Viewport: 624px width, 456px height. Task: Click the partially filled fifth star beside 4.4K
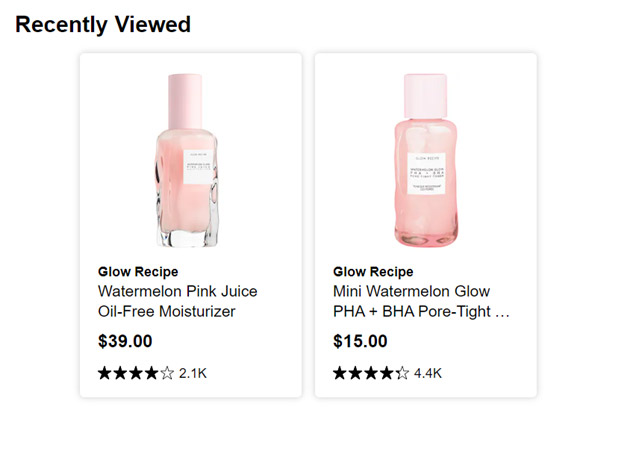point(402,373)
